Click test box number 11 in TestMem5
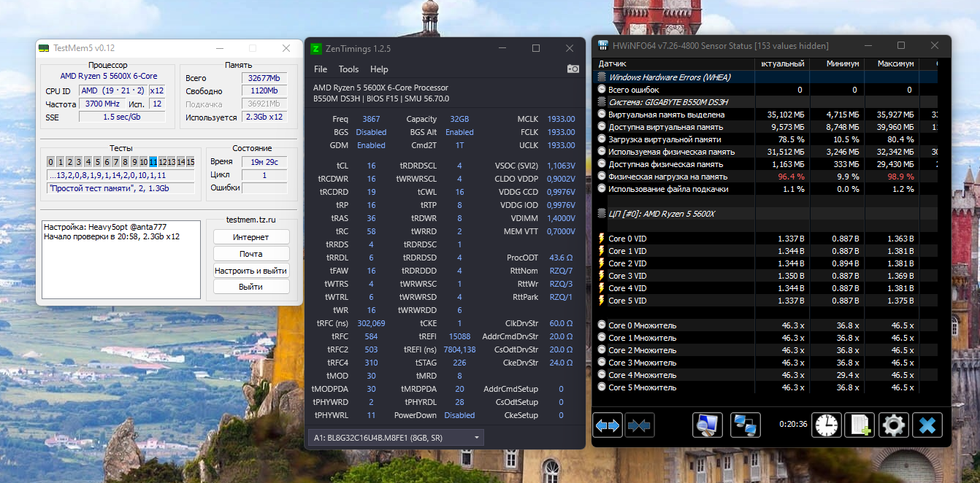This screenshot has height=483, width=980. [x=153, y=162]
